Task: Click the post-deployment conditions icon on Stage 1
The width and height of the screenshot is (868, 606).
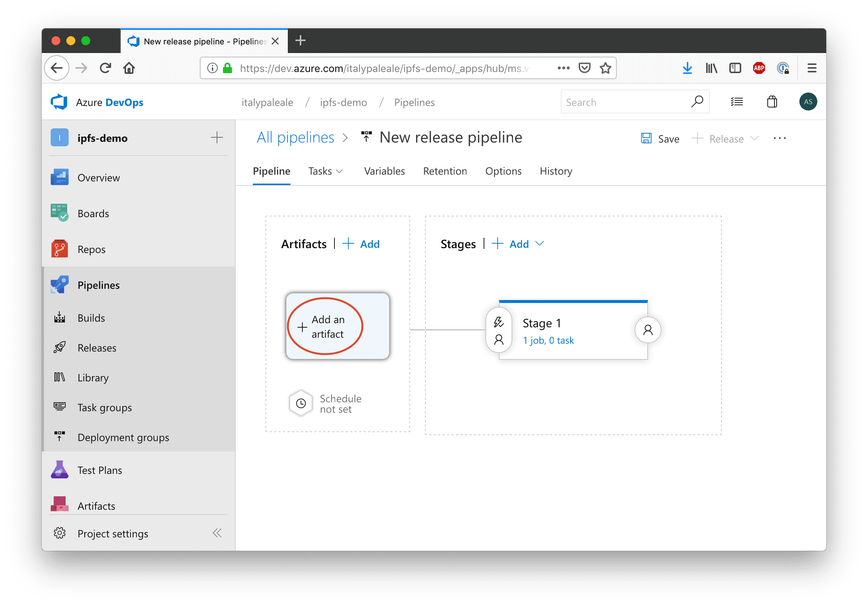Action: tap(648, 331)
